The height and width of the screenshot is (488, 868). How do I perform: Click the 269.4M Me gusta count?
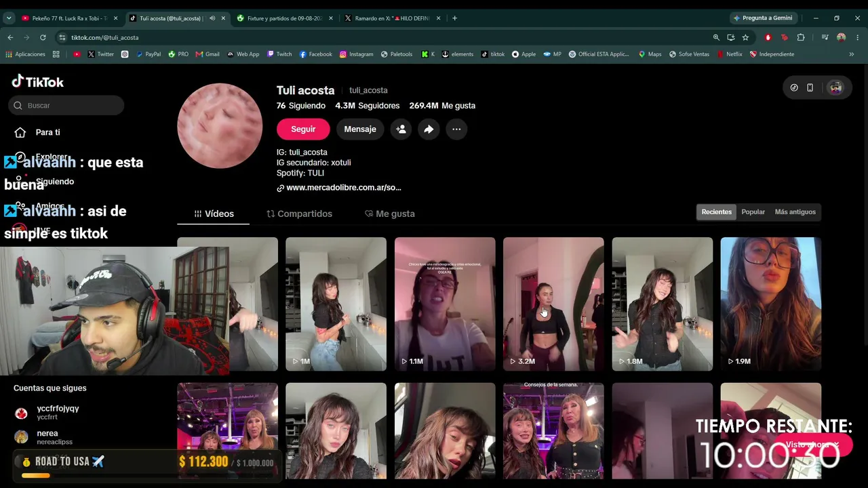(x=442, y=106)
